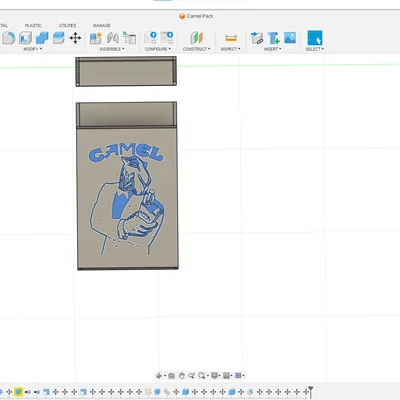
Task: Expand the INSERT dropdown menu
Action: [x=273, y=49]
